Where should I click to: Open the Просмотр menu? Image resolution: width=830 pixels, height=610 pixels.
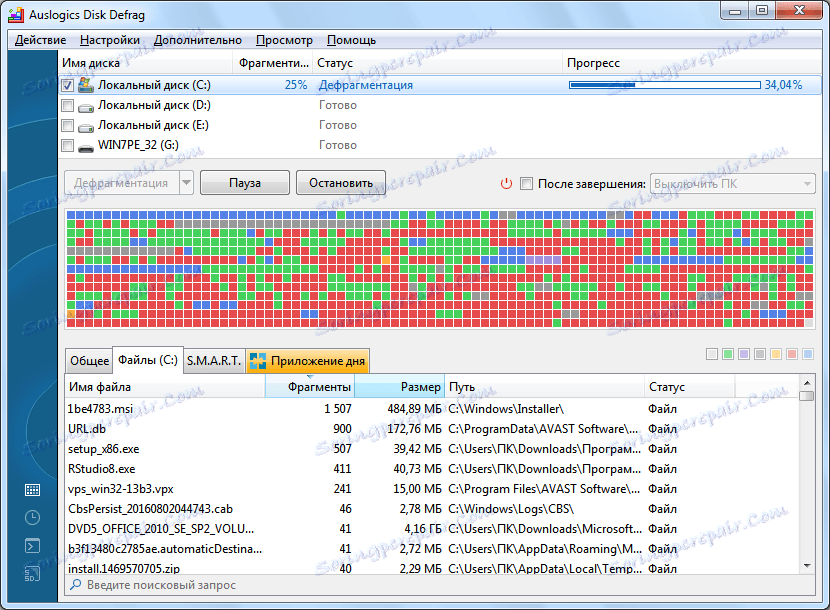point(284,40)
